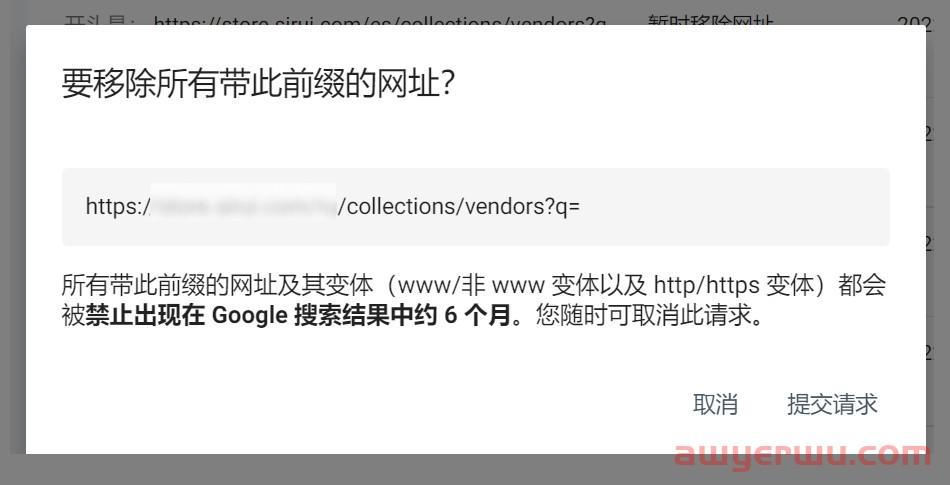
Task: Click the dimmed backdrop left of dialog
Action: point(12,242)
